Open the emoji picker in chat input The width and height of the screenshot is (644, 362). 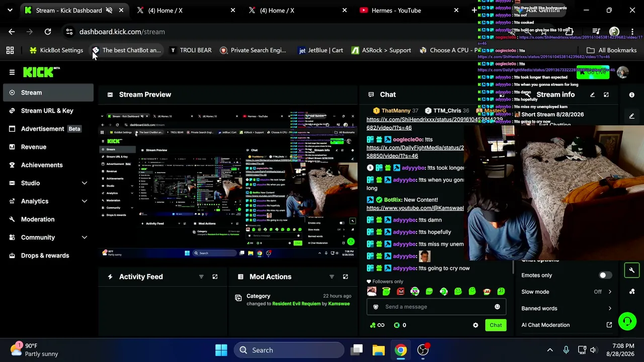(497, 307)
